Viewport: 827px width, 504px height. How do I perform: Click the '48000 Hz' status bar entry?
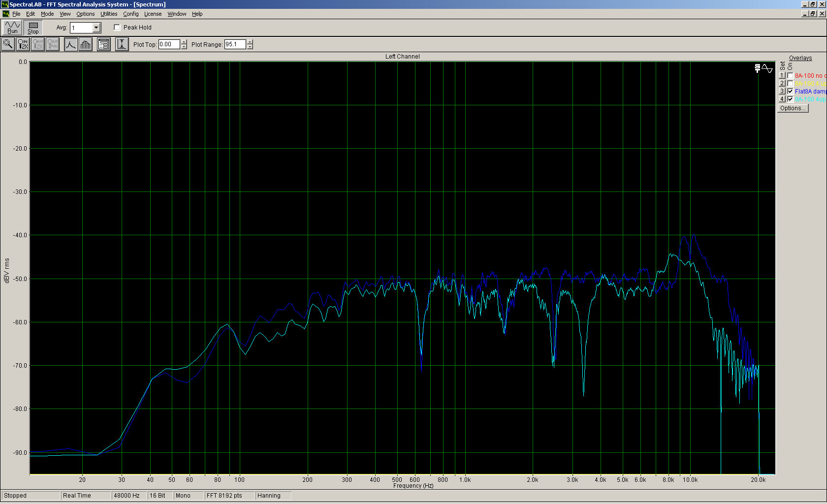pos(129,496)
